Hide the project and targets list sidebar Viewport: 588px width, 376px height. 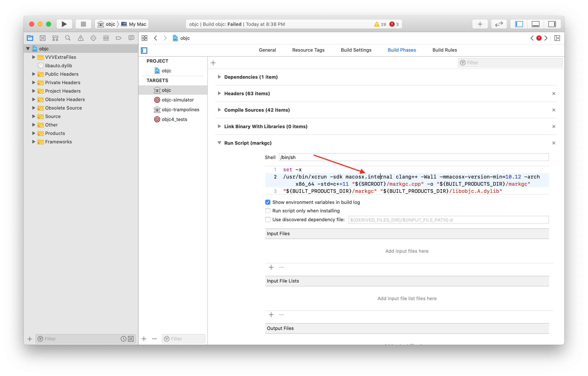pos(144,50)
